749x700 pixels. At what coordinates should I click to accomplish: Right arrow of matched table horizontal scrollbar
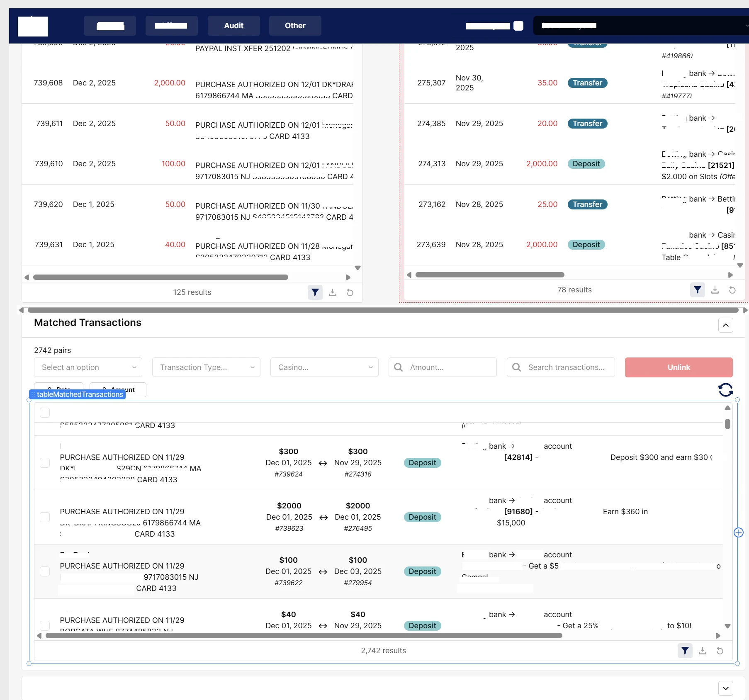coord(718,636)
